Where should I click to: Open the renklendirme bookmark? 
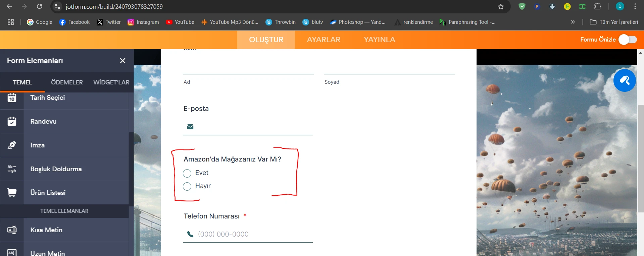pos(413,22)
